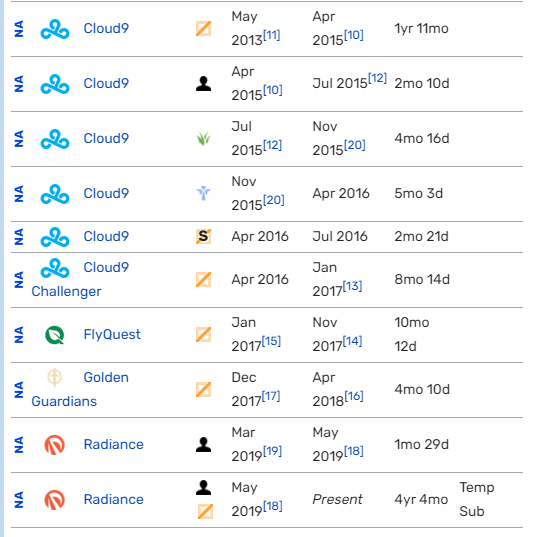The image size is (553, 537).
Task: Click the '4mo 10d' duration text
Action: (422, 390)
